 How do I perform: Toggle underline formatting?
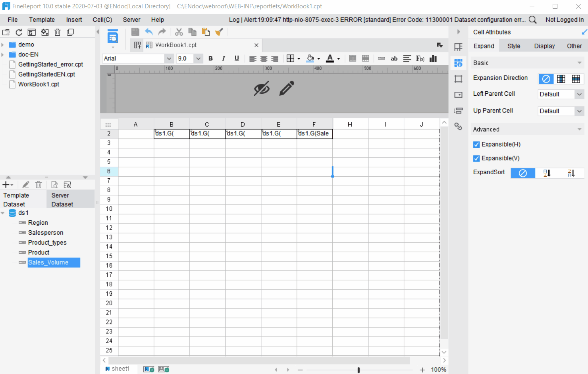tap(237, 59)
